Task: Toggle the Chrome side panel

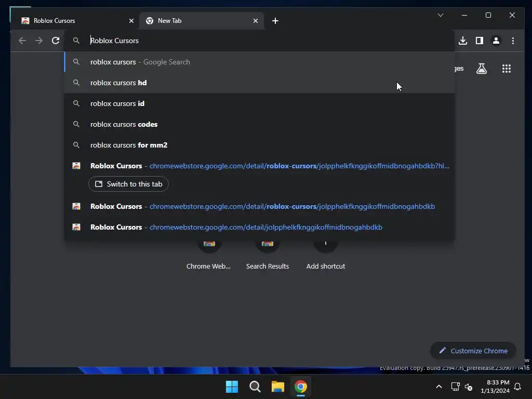Action: pos(480,41)
